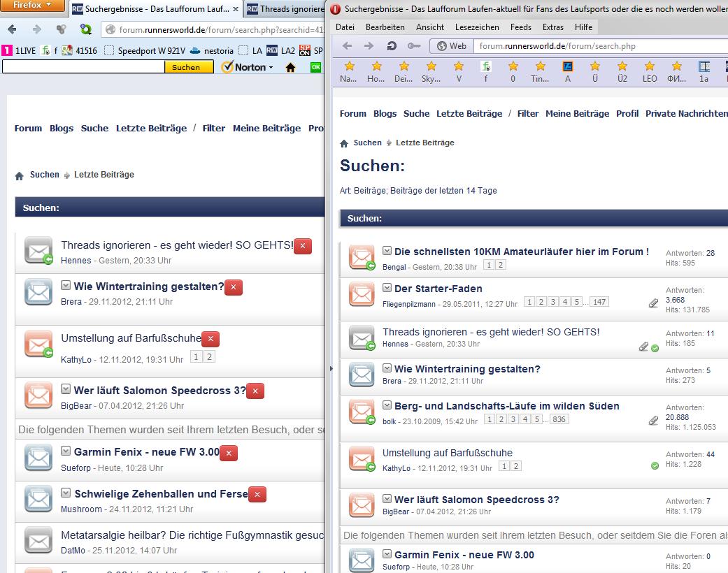Click the home icon in Opera breadcrumb
This screenshot has width=728, height=573.
[x=344, y=143]
